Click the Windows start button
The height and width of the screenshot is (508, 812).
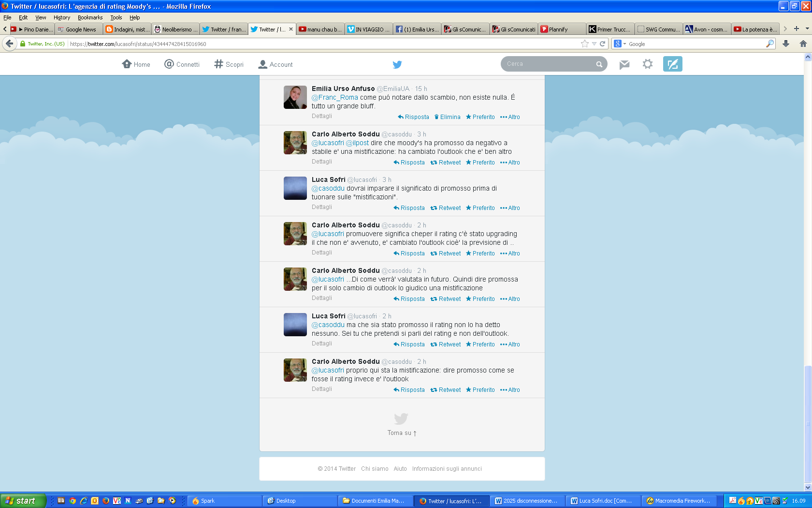[x=23, y=501]
